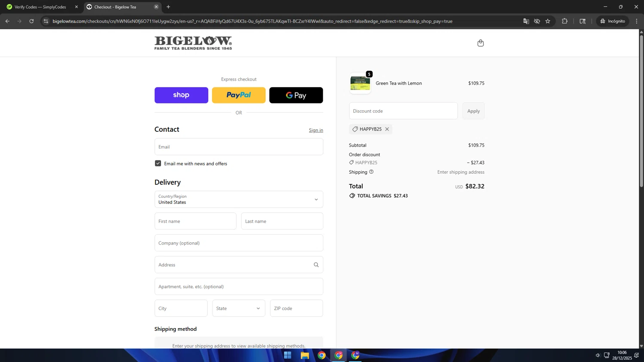Click the ZIP code field
The image size is (644, 362).
click(x=297, y=308)
